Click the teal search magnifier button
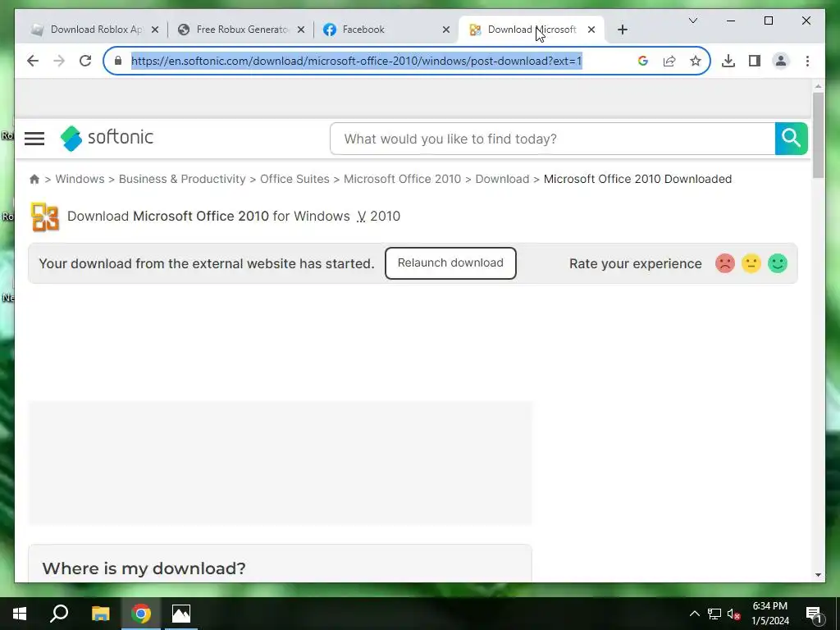This screenshot has width=840, height=630. point(792,139)
